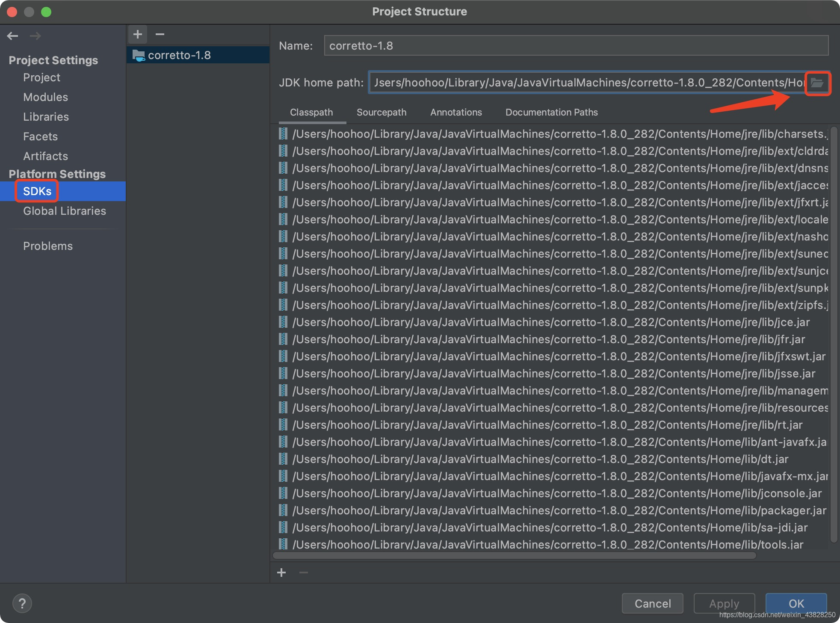Open the Documentation Paths tab
The height and width of the screenshot is (623, 840).
pyautogui.click(x=552, y=113)
